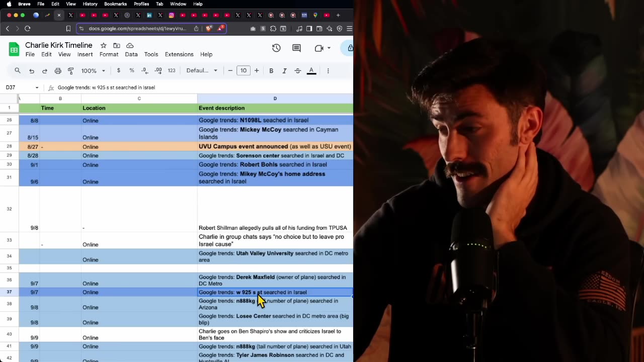644x362 pixels.
Task: Open the Extensions menu in Sheets
Action: (x=179, y=54)
